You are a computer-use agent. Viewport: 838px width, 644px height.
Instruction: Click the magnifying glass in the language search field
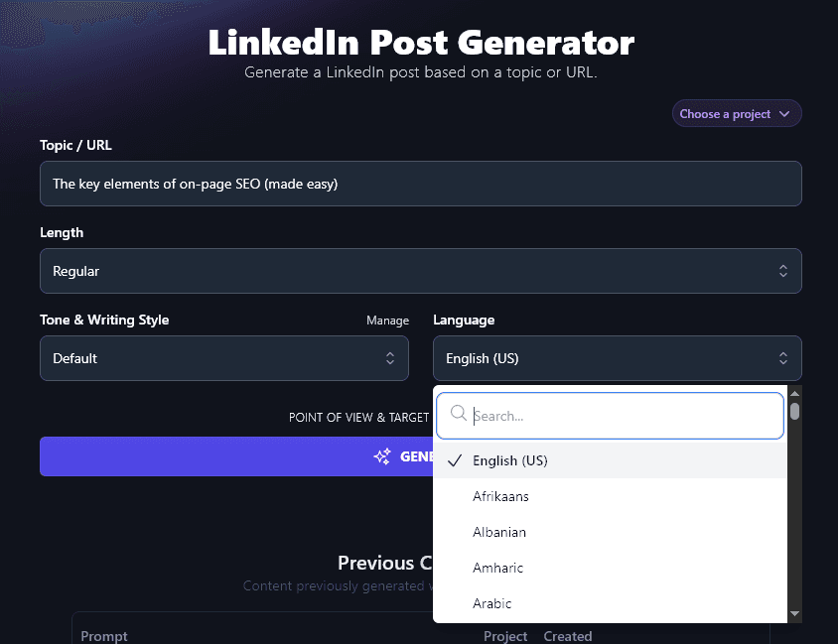(458, 414)
